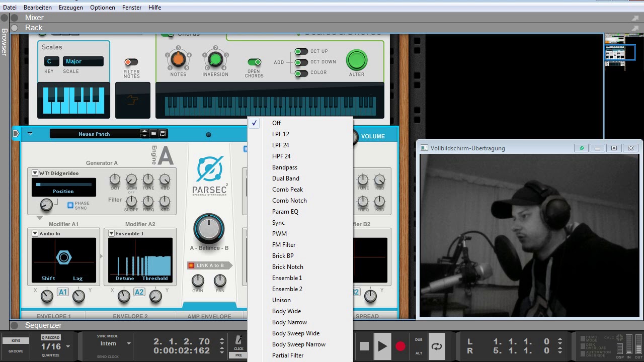Click the Neues Patch name display

[95, 134]
